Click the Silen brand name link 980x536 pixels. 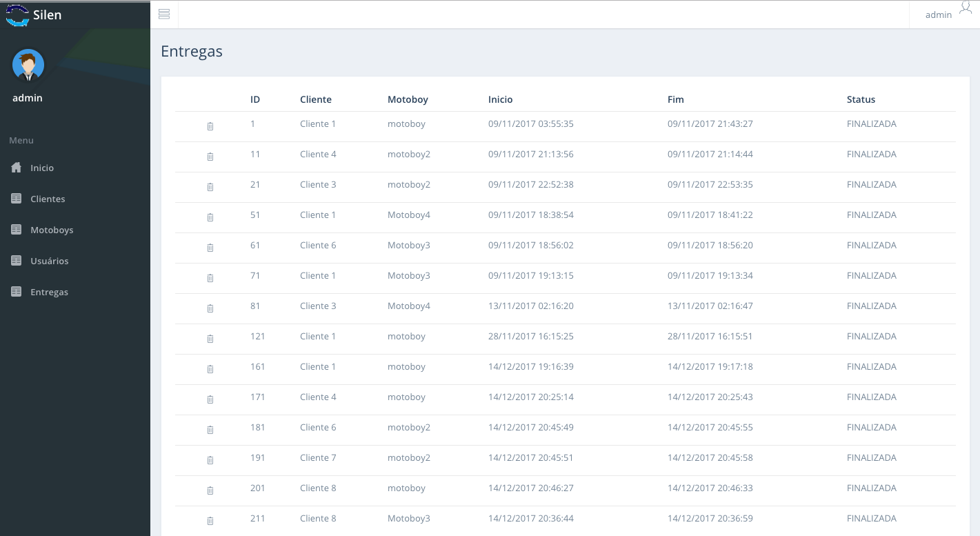pyautogui.click(x=47, y=14)
